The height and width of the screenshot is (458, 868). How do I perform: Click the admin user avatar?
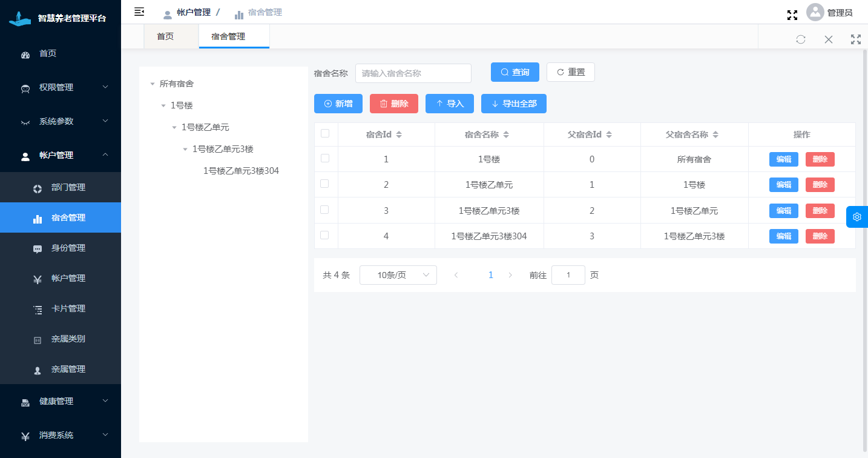pyautogui.click(x=815, y=13)
